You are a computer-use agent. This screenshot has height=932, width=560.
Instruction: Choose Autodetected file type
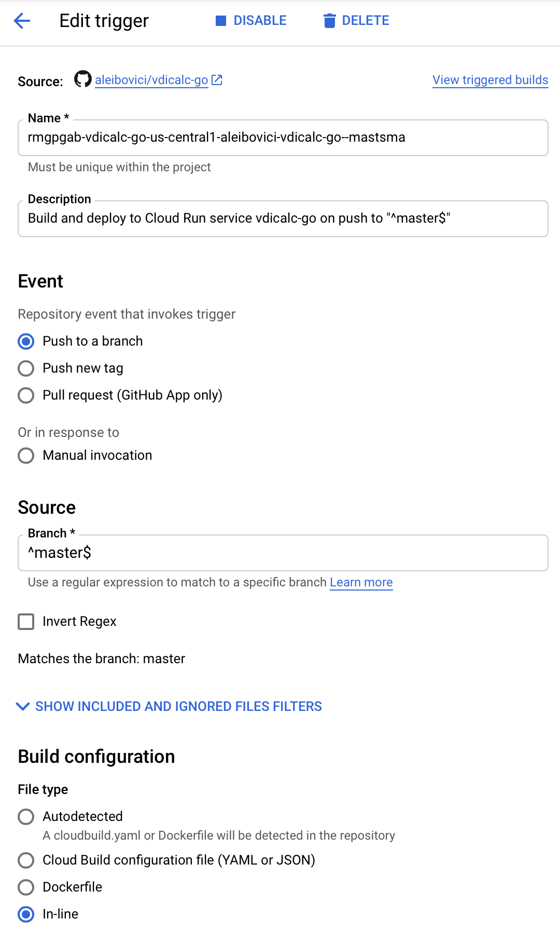(x=26, y=817)
